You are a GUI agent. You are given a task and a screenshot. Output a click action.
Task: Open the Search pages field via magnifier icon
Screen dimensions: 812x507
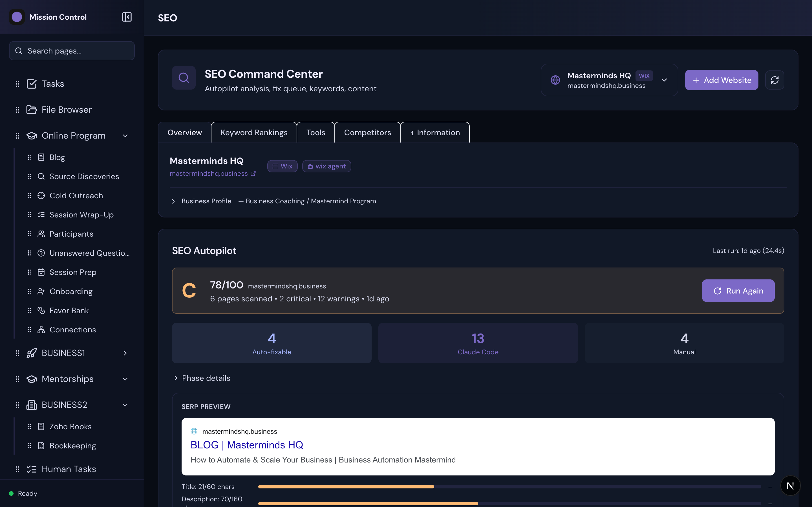pyautogui.click(x=19, y=51)
